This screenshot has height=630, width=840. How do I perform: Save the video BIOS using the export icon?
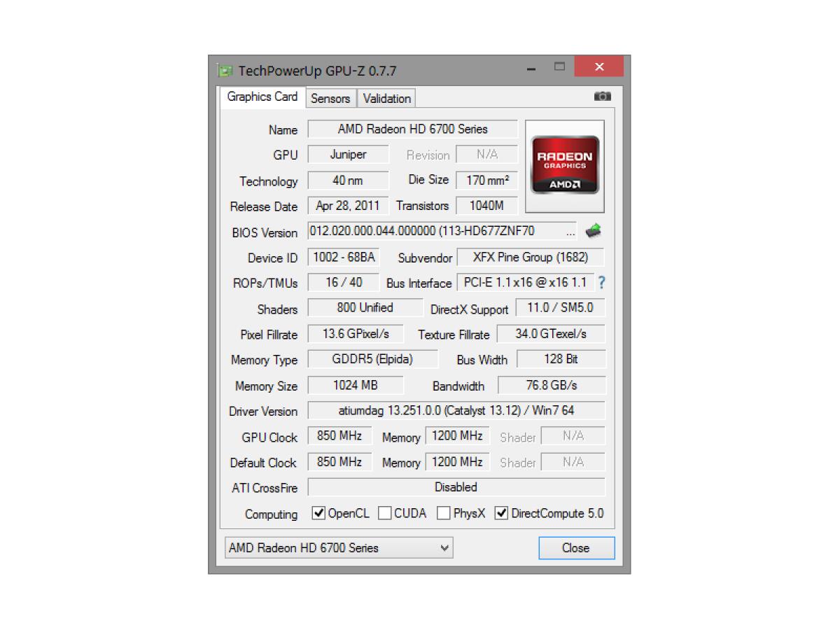[593, 231]
